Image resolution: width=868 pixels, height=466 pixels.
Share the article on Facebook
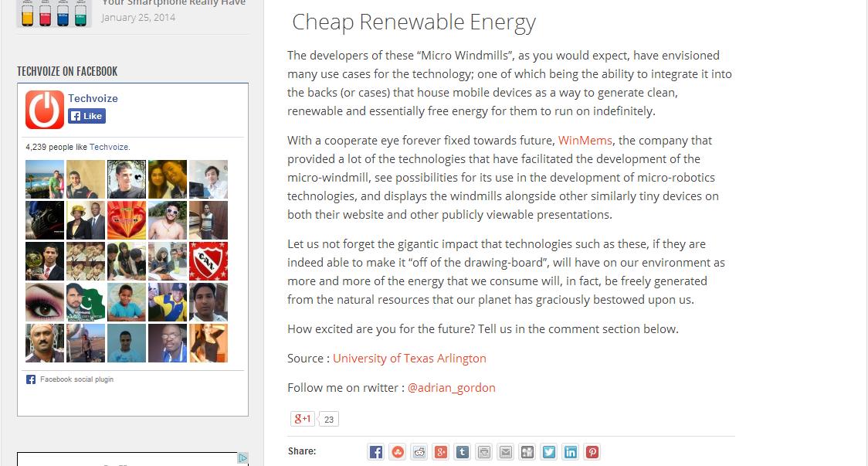point(376,452)
